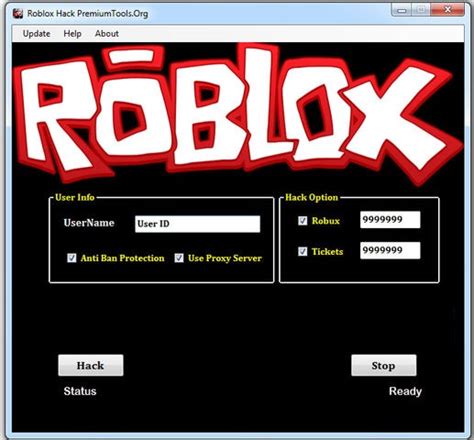Click the maximize window button
The width and height of the screenshot is (474, 440).
(x=421, y=10)
